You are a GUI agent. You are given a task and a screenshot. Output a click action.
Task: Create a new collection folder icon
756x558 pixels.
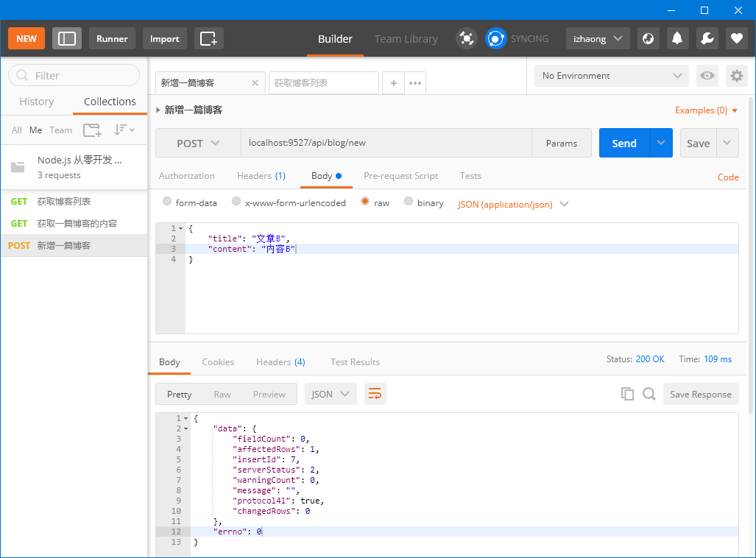(92, 130)
